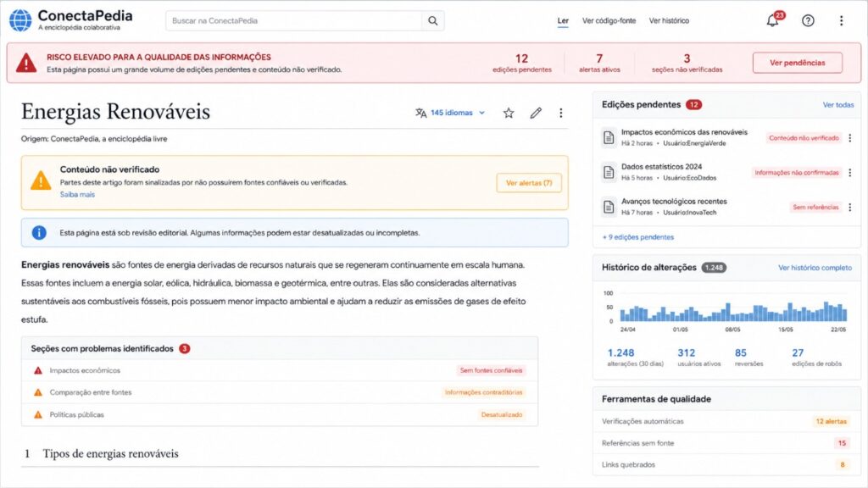Click Tipos de energias renováveis heading
The image size is (868, 488).
pos(111,454)
